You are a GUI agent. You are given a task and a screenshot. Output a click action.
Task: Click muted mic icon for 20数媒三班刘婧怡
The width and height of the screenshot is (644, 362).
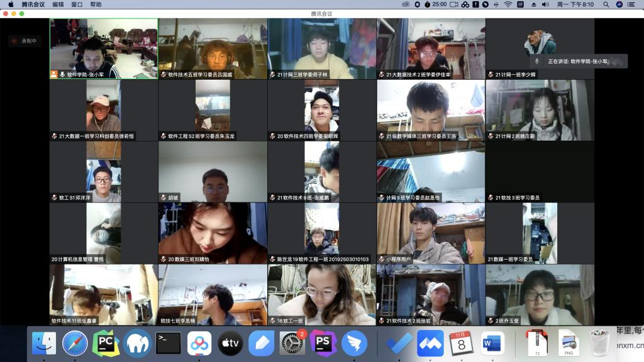(x=164, y=259)
